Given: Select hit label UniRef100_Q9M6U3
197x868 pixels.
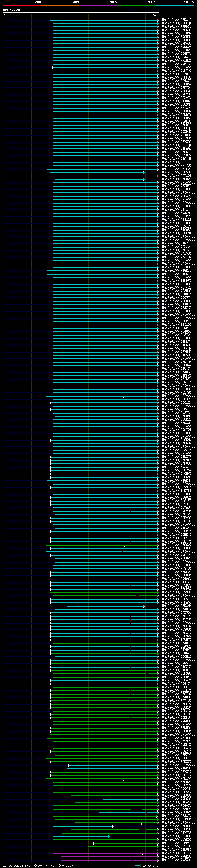Looking at the screenshot, I should (177, 43).
